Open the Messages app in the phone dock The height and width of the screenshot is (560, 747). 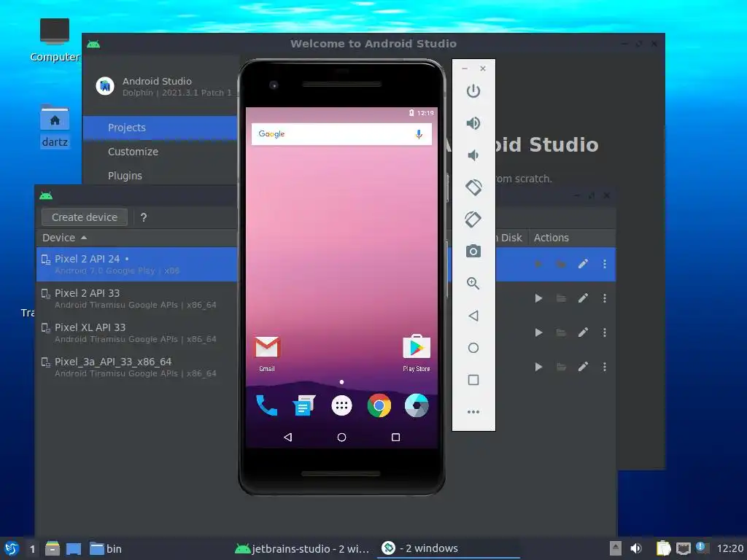(x=304, y=405)
